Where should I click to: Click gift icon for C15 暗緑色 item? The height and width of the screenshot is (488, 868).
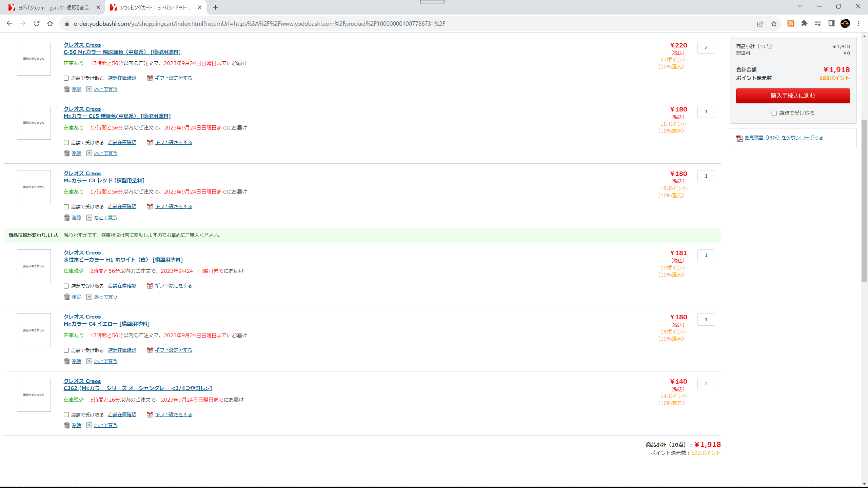[x=150, y=142]
